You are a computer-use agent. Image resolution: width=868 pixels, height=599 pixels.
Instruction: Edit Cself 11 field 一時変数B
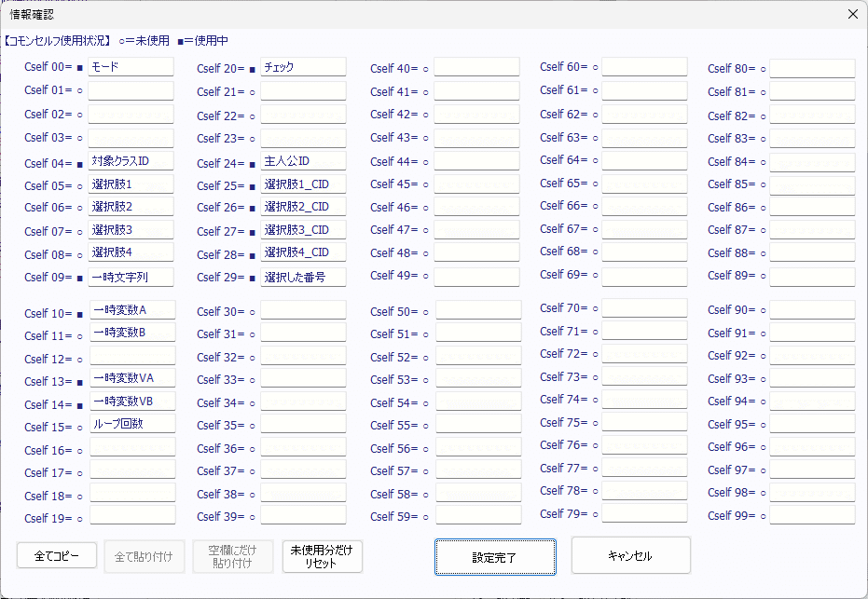132,333
